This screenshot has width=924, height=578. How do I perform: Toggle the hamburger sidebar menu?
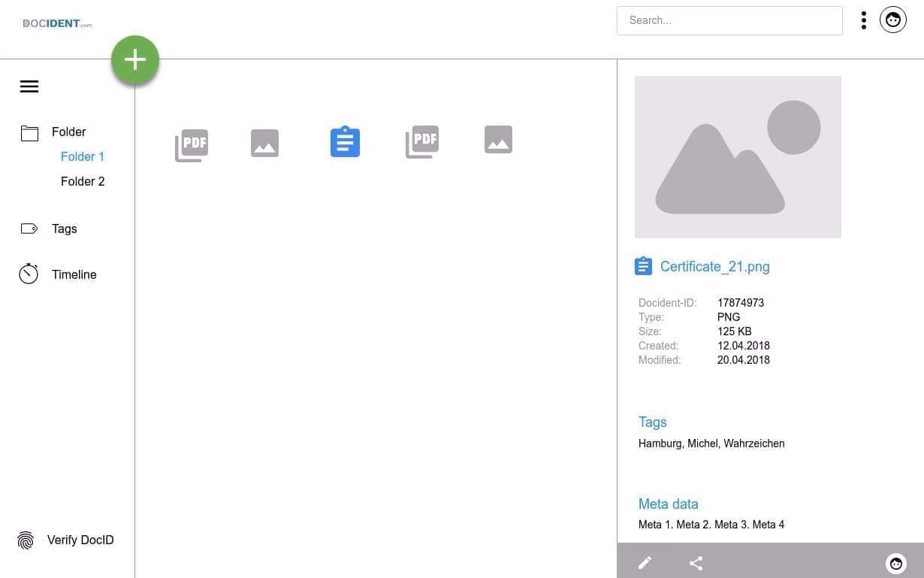tap(29, 86)
